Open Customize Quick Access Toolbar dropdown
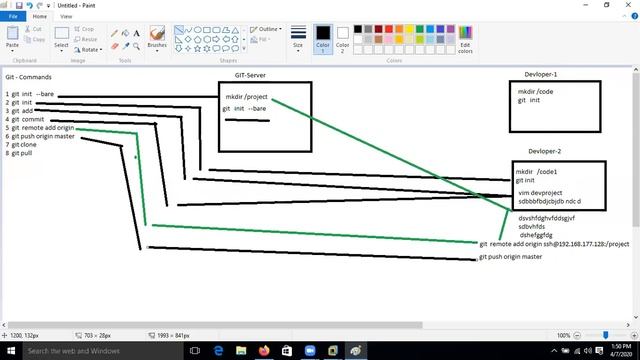Image resolution: width=640 pixels, height=360 pixels. click(48, 6)
